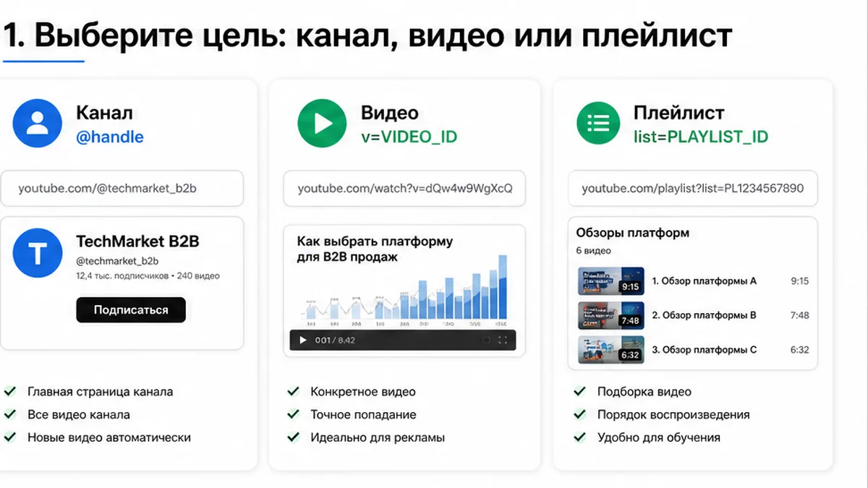Click the 6 видео count text

pos(594,251)
